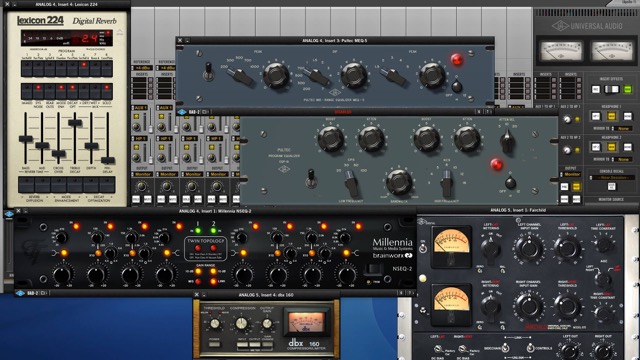
Task: Toggle Pultec MEQ-5 in/out bypass switch
Action: [209, 71]
